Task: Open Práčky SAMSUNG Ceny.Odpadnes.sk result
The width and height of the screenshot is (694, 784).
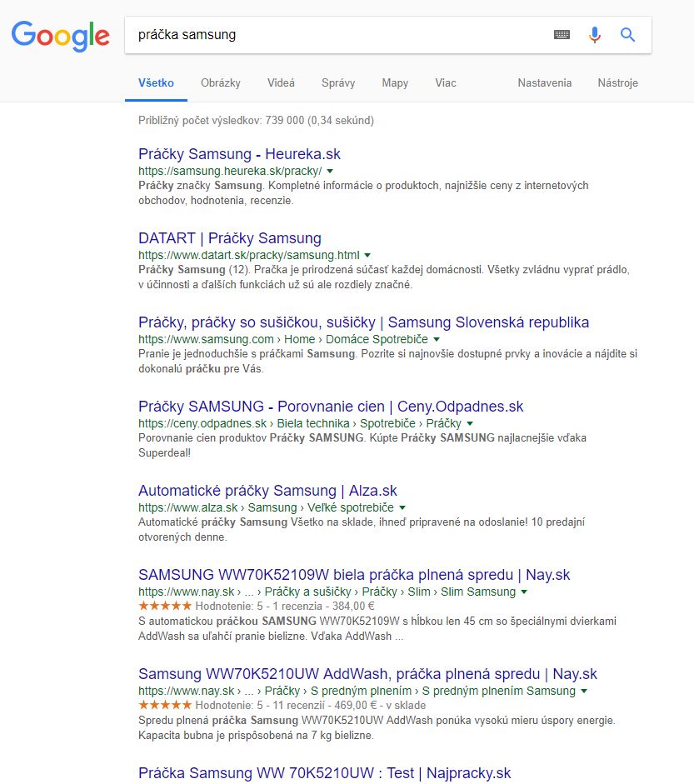Action: coord(331,406)
